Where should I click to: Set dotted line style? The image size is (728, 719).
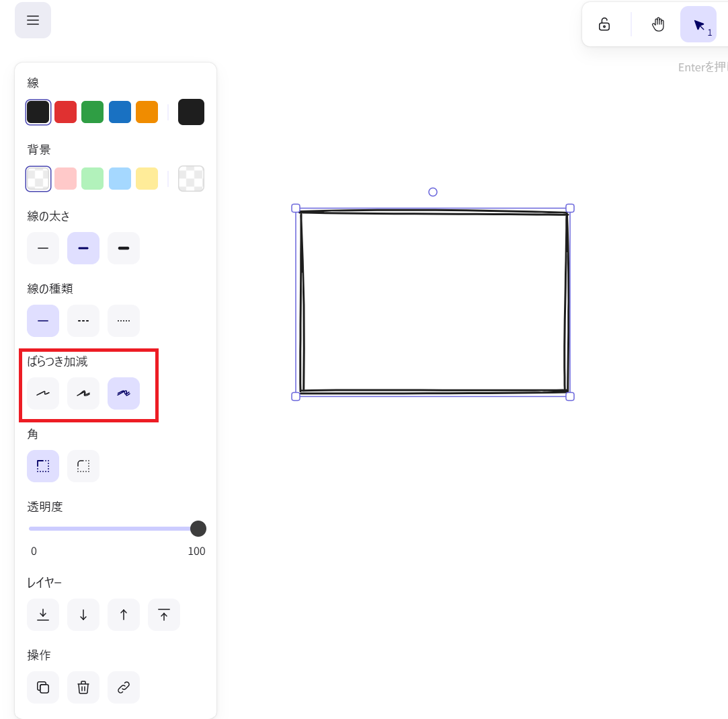coord(124,321)
